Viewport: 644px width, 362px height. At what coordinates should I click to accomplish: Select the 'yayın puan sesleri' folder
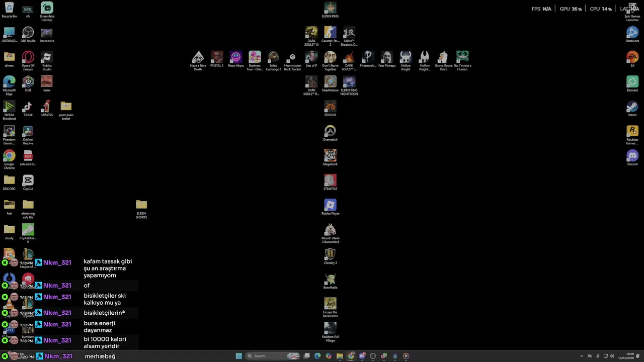pos(66,110)
